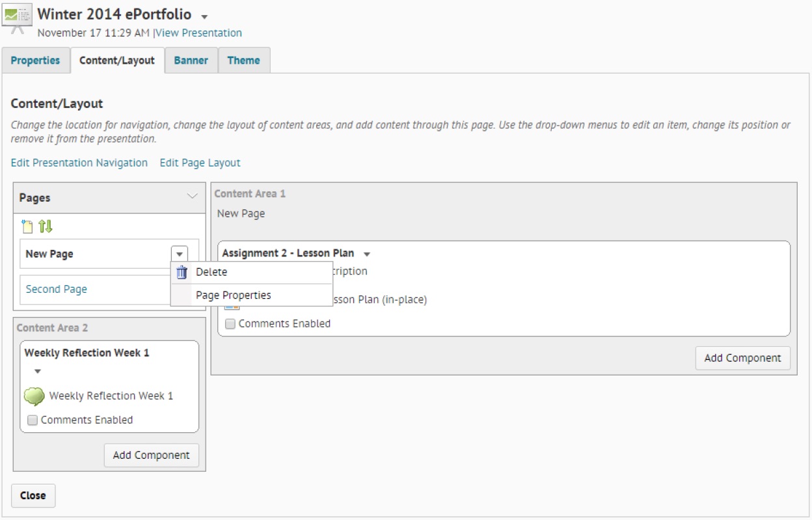Open the Winter 2014 ePortfolio title dropdown
The image size is (812, 520).
pos(204,16)
